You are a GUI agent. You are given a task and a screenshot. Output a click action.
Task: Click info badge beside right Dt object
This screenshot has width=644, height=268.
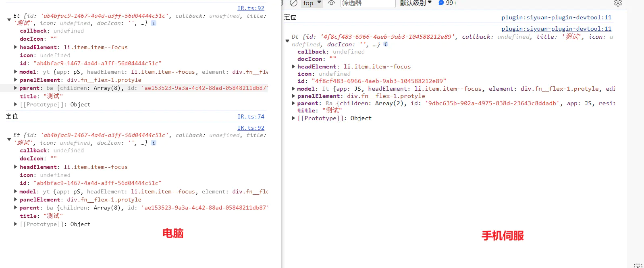click(386, 44)
